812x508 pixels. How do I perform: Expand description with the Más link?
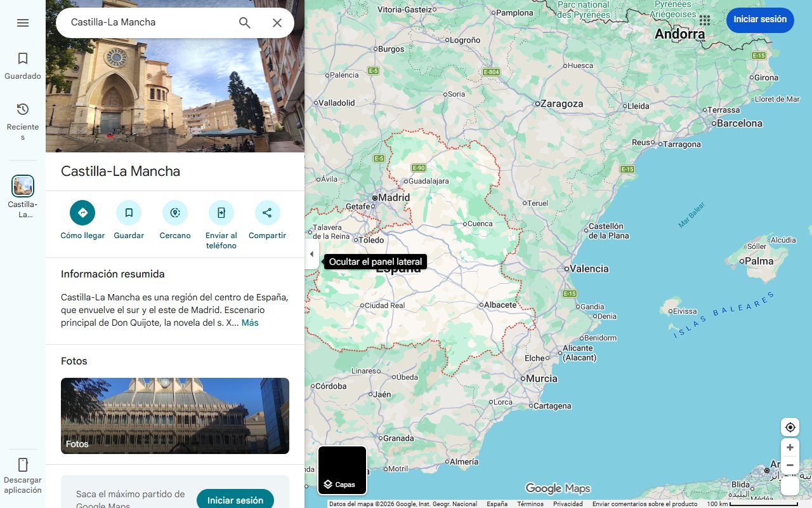(x=249, y=323)
